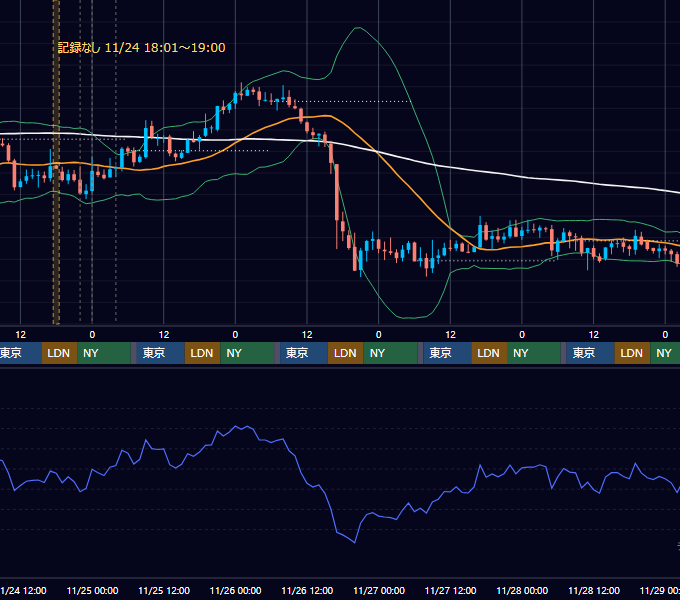The height and width of the screenshot is (600, 680).
Task: Click the tall red bearish candle on 11/26
Action: coord(337,193)
